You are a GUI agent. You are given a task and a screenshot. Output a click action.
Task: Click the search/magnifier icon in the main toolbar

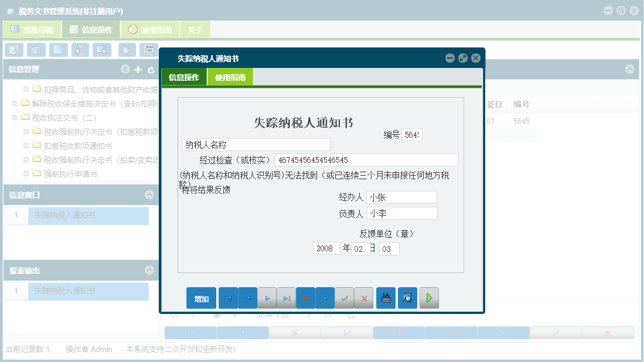click(14, 50)
